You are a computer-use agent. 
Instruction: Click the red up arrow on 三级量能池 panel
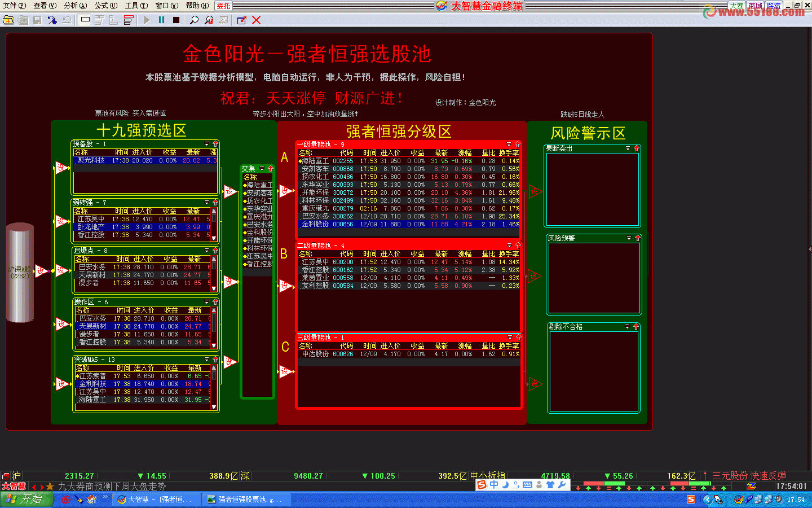[x=518, y=338]
